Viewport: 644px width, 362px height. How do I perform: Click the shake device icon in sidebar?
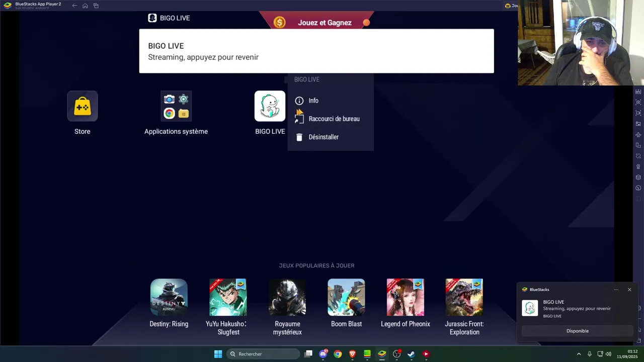click(x=638, y=156)
